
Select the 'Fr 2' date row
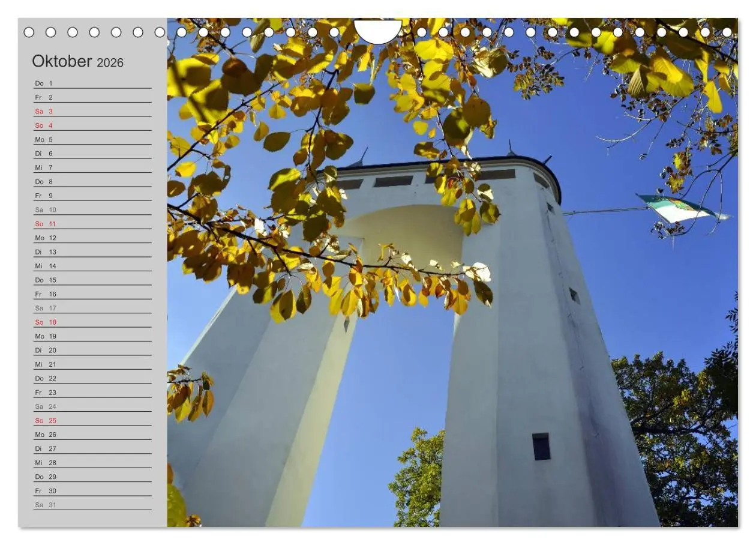click(92, 97)
